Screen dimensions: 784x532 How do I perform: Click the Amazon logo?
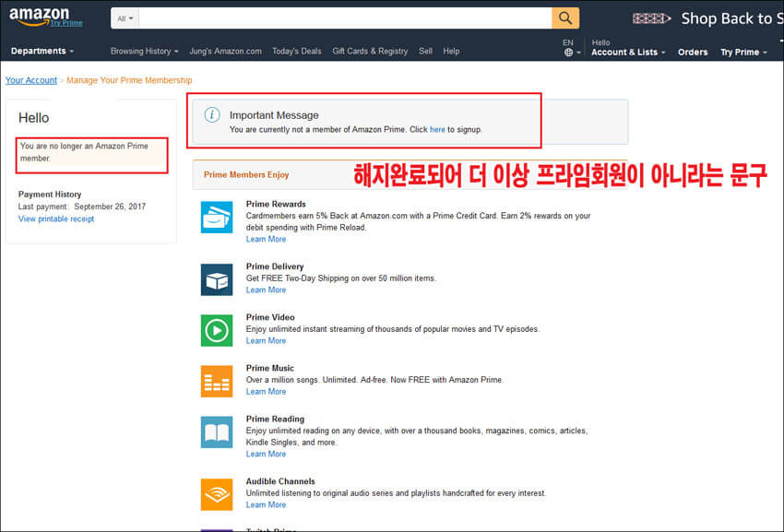click(x=39, y=17)
